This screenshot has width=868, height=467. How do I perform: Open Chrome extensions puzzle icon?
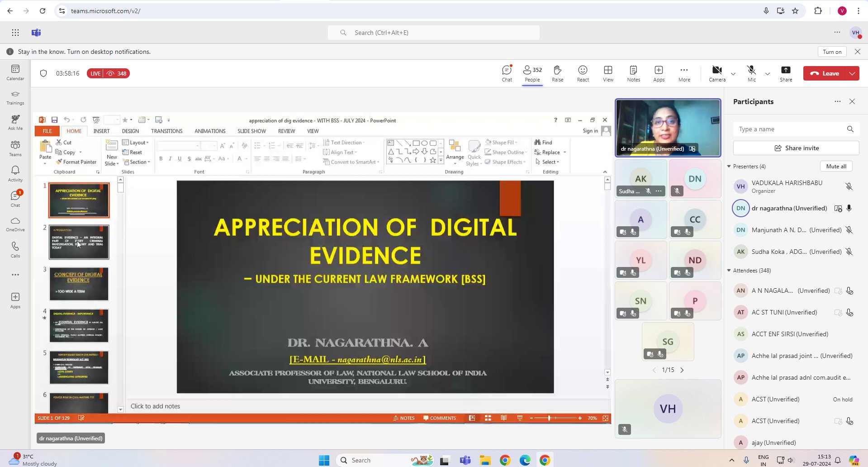(x=818, y=11)
